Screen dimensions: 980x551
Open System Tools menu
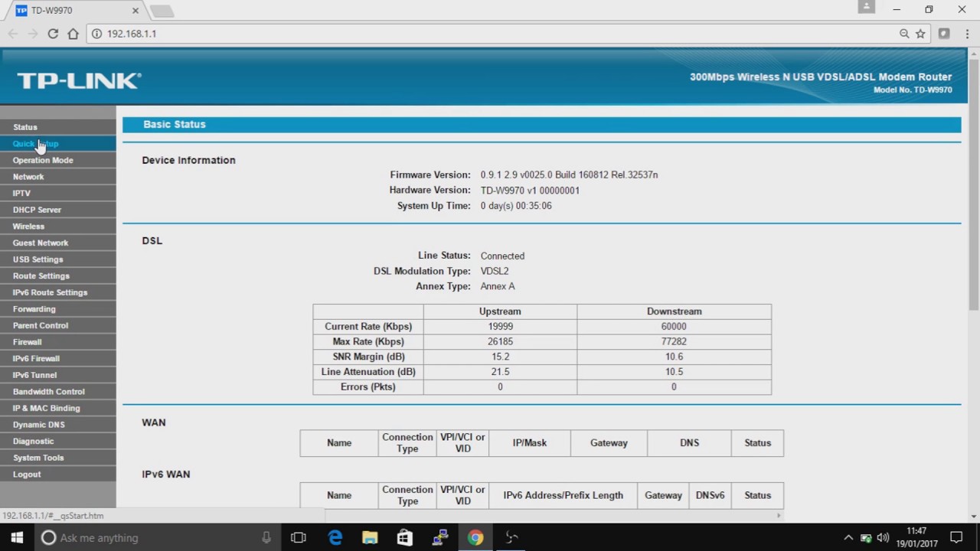pos(58,458)
